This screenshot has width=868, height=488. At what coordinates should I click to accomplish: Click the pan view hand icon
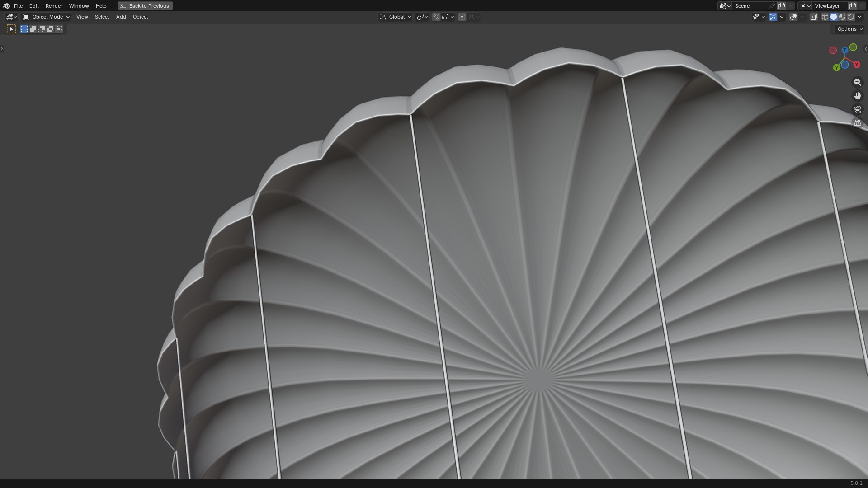857,96
